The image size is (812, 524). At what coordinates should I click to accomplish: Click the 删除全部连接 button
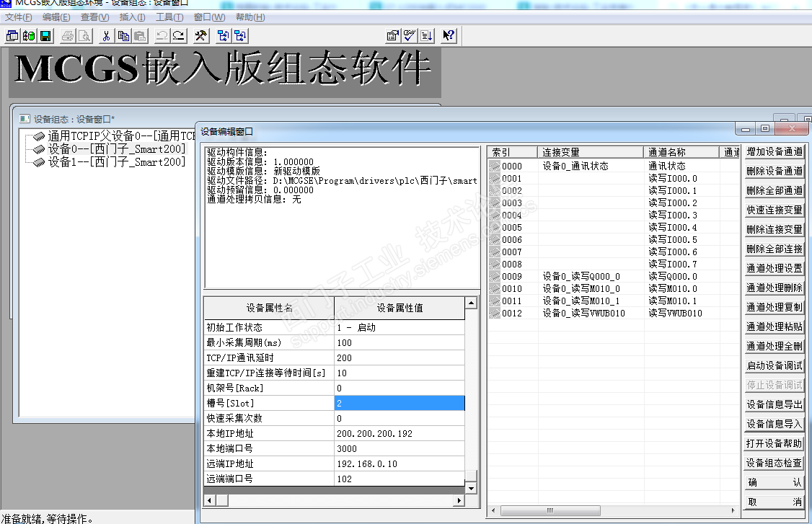pyautogui.click(x=775, y=249)
